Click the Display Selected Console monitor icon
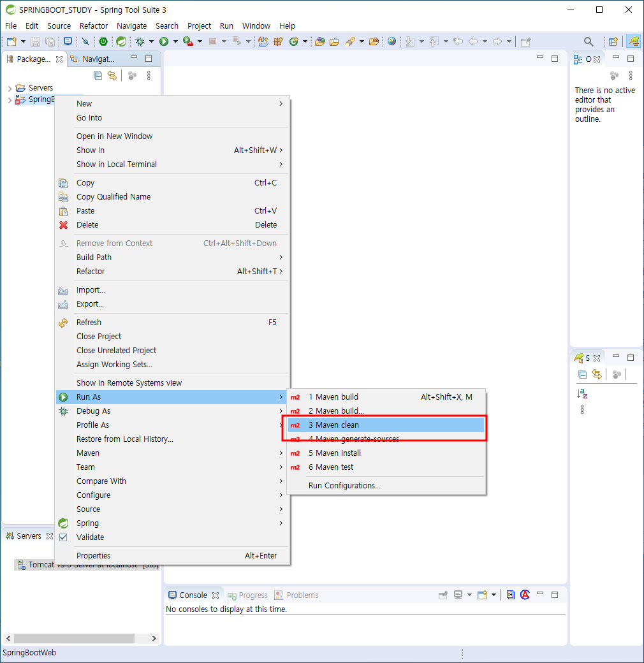The image size is (644, 663). coord(458,595)
